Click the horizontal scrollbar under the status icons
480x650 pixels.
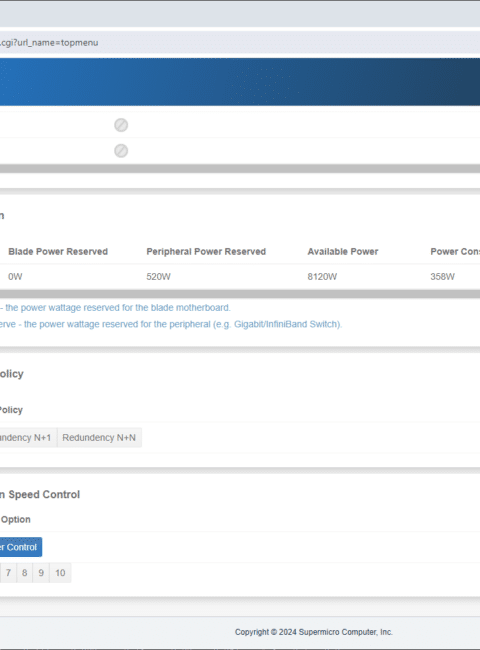point(240,168)
